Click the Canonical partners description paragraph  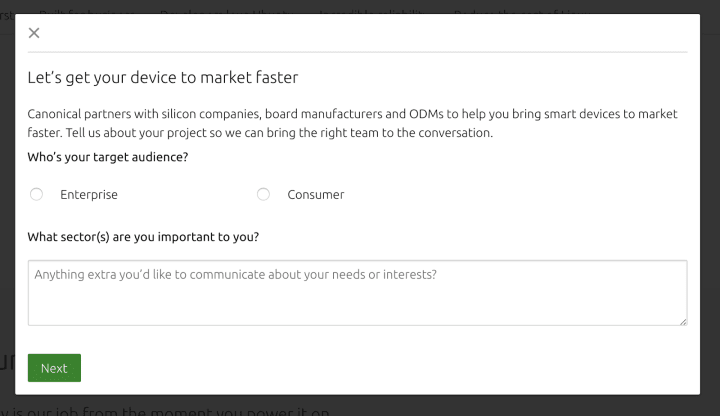click(x=352, y=123)
